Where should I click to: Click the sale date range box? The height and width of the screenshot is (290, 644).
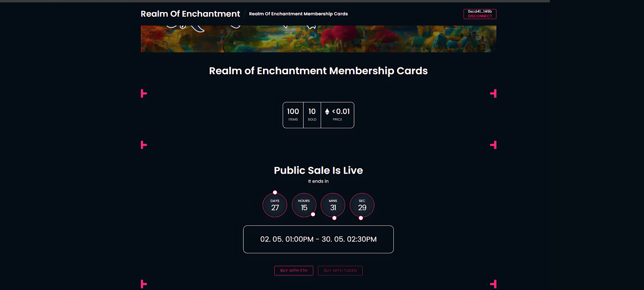pos(318,239)
